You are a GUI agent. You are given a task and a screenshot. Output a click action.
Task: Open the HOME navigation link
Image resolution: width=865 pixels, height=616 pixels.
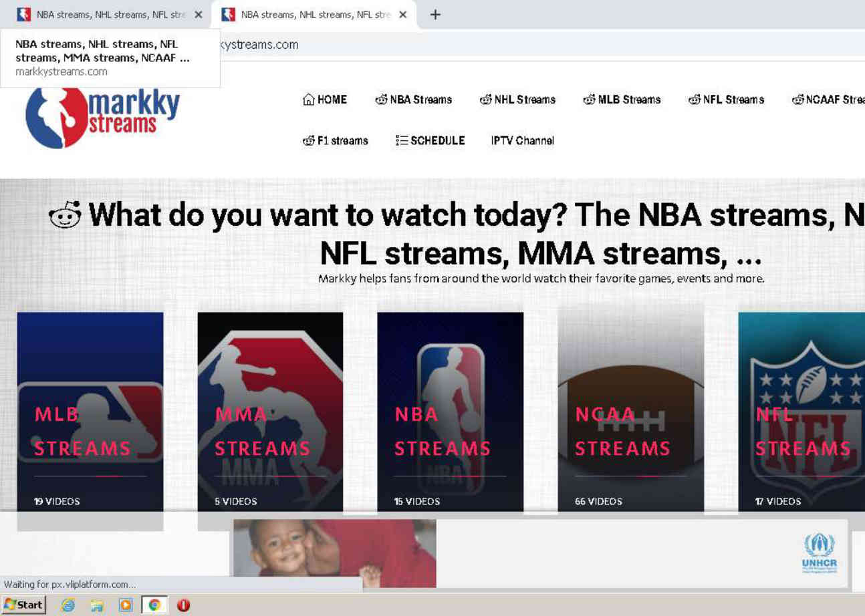click(x=325, y=100)
